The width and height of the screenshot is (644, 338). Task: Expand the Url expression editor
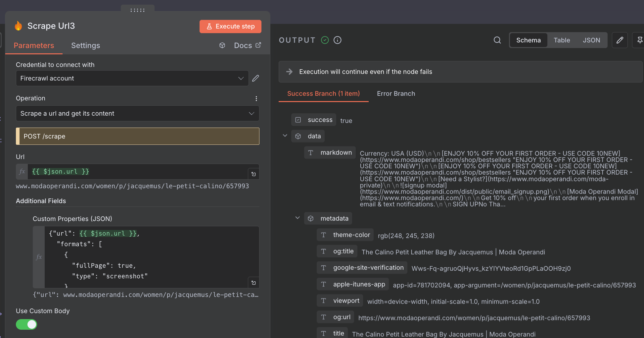pos(253,174)
